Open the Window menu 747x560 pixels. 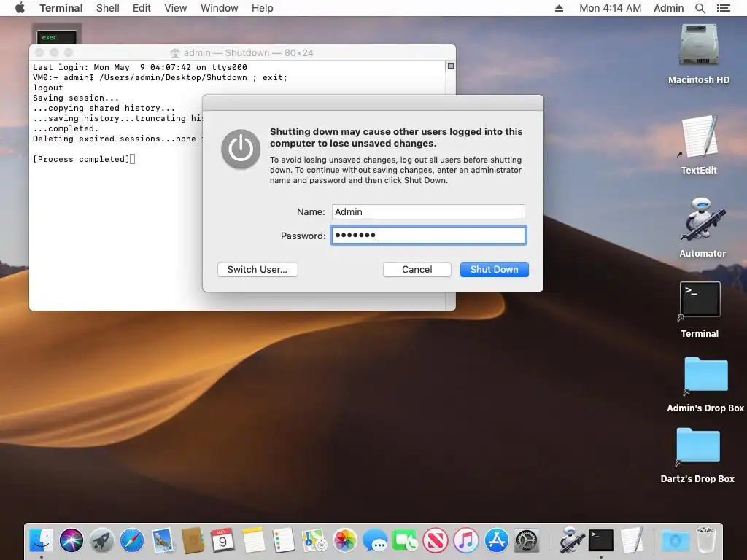[x=219, y=8]
